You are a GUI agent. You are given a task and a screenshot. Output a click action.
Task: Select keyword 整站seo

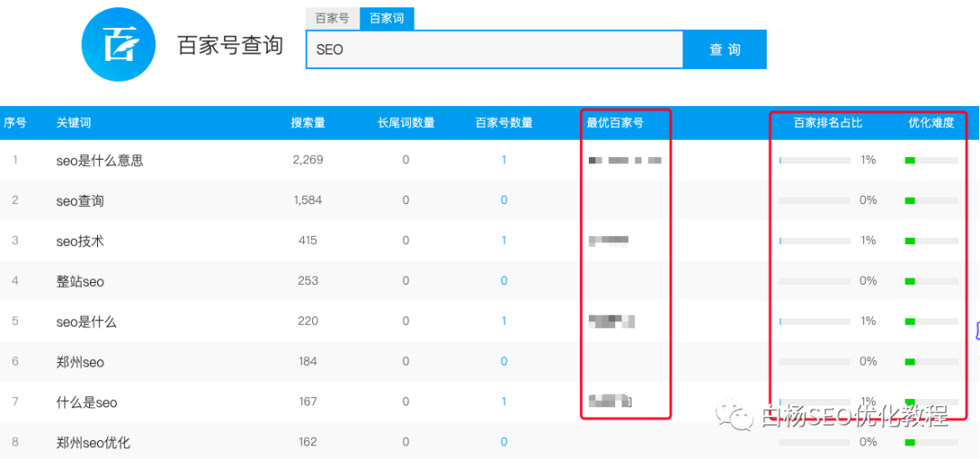pyautogui.click(x=80, y=281)
